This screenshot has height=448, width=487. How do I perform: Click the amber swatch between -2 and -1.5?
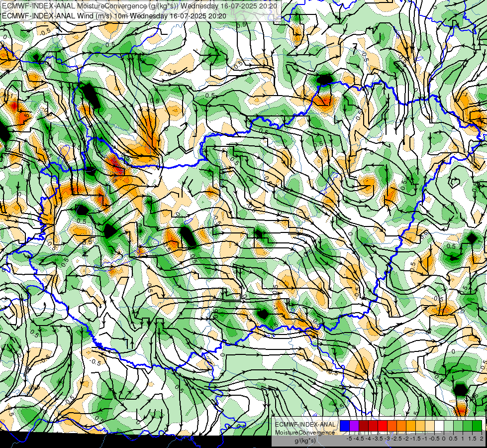[411, 426]
